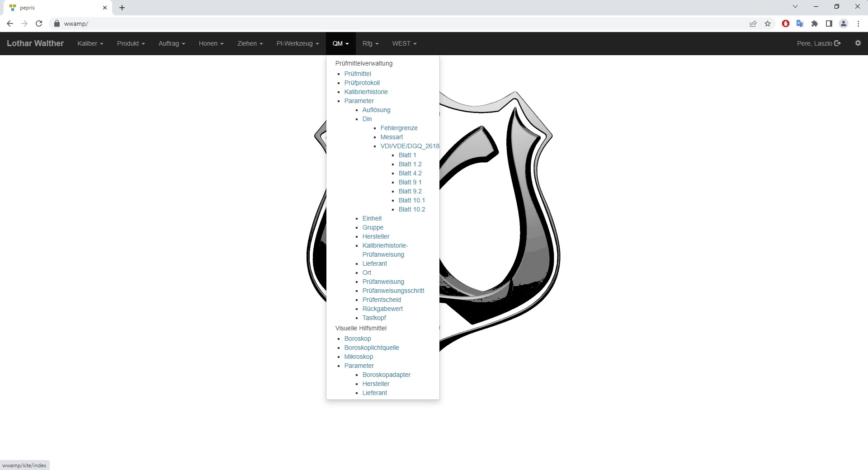Reload the page with the refresh icon
This screenshot has width=868, height=470.
point(39,23)
